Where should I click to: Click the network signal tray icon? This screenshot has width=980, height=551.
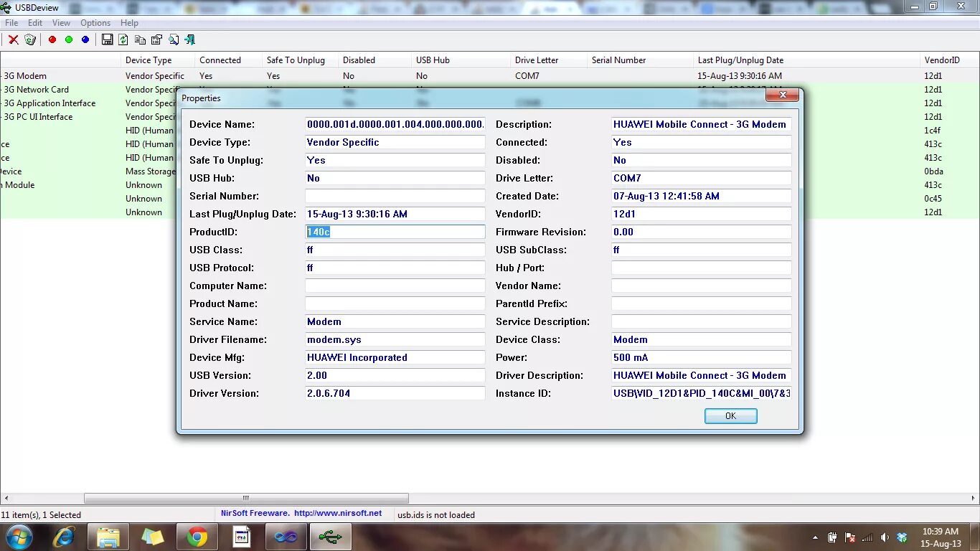pos(867,537)
